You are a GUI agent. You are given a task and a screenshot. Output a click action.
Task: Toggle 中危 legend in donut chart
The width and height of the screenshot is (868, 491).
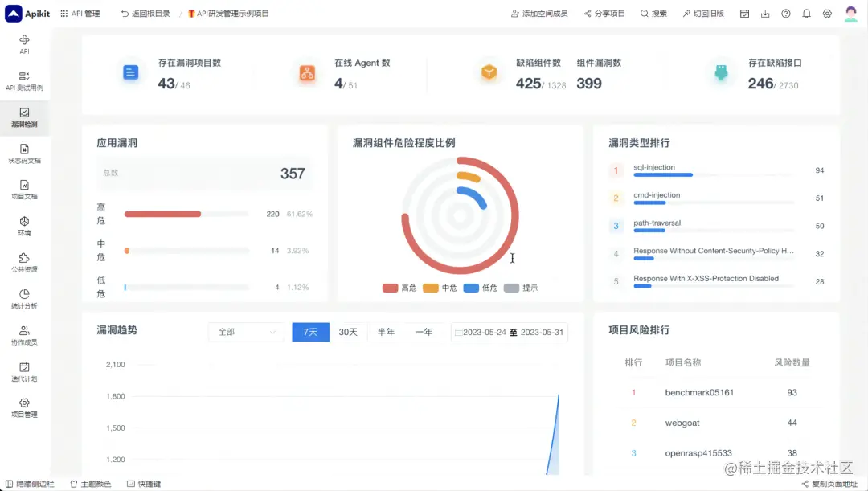(x=440, y=288)
